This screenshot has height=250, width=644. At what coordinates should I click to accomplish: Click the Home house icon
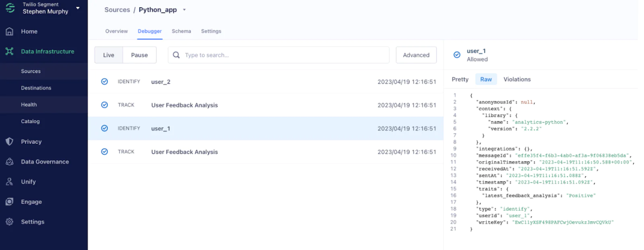click(x=10, y=31)
